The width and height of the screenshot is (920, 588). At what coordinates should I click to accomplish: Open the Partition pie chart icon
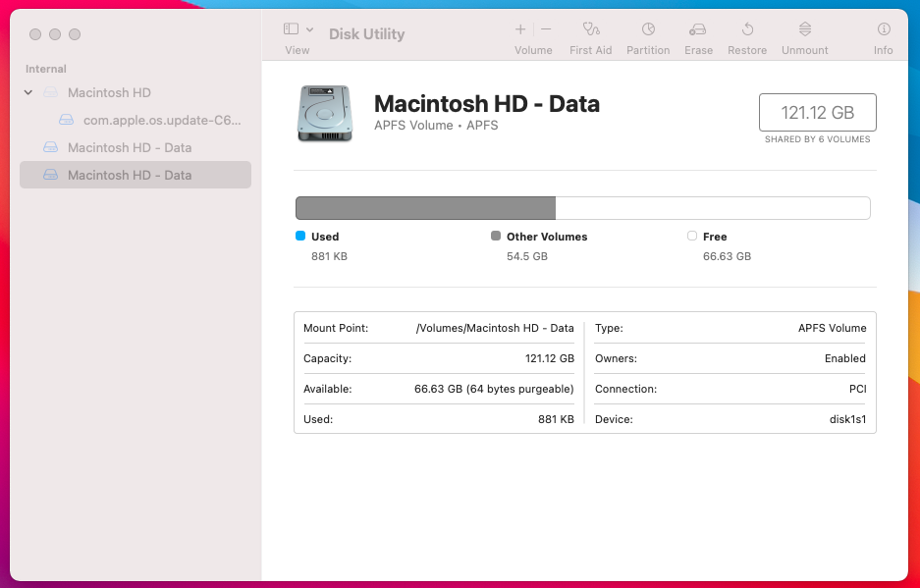pos(648,28)
